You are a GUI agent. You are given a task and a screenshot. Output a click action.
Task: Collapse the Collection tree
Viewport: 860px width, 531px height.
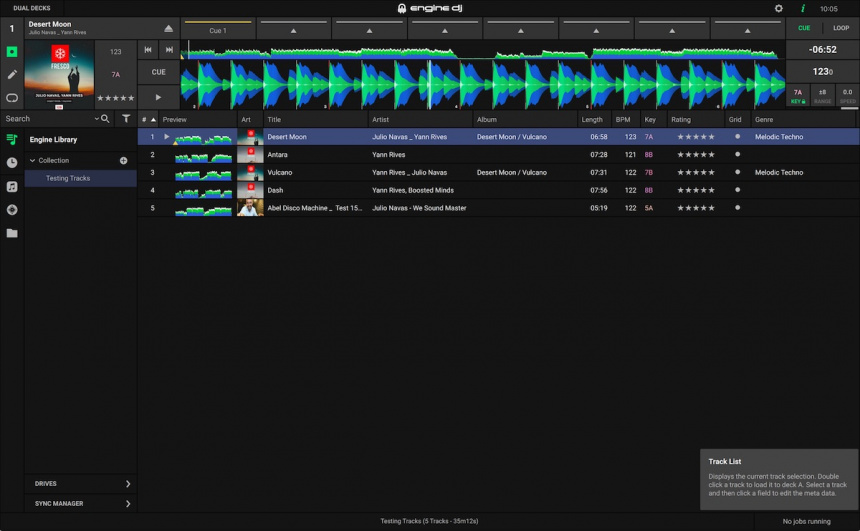(x=32, y=161)
